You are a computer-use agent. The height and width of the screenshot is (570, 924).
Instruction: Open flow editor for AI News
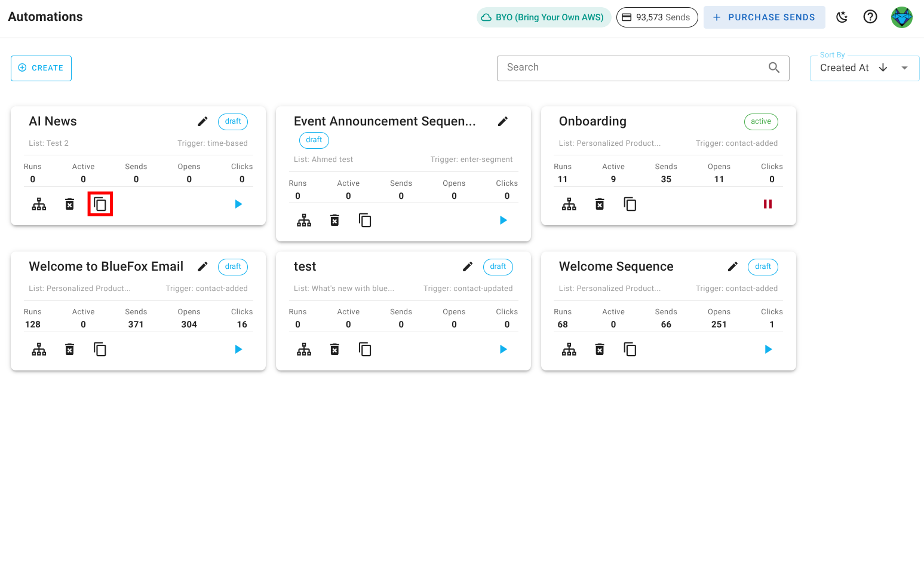(x=39, y=204)
